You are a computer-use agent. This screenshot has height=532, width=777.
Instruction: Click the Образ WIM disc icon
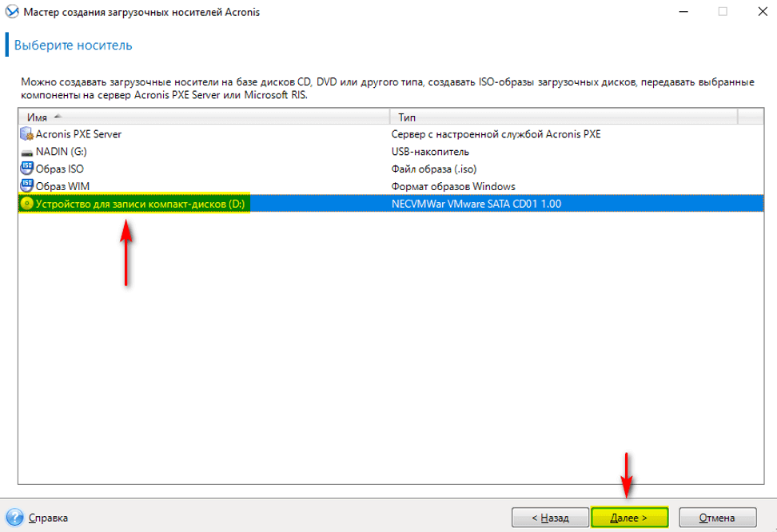click(26, 186)
